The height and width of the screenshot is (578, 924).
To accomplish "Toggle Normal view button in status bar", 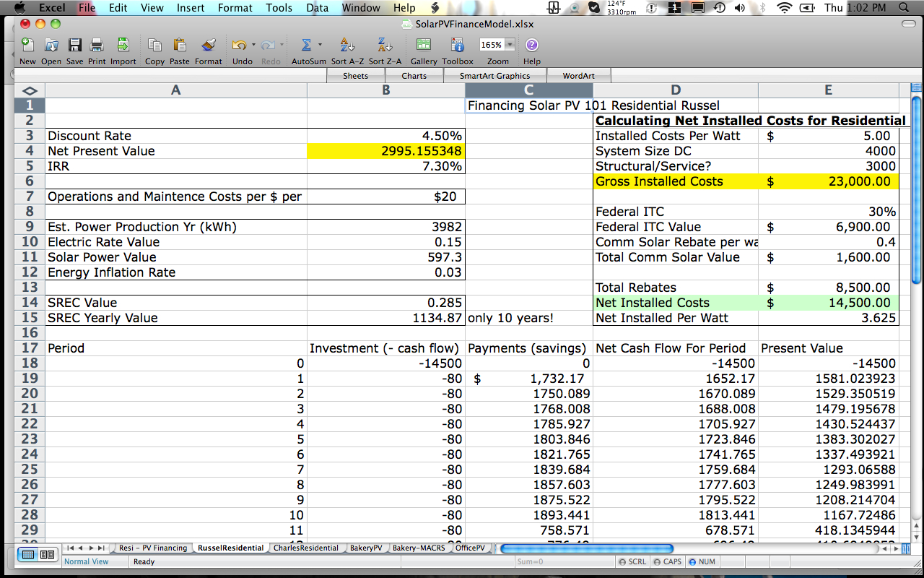I will 28,554.
